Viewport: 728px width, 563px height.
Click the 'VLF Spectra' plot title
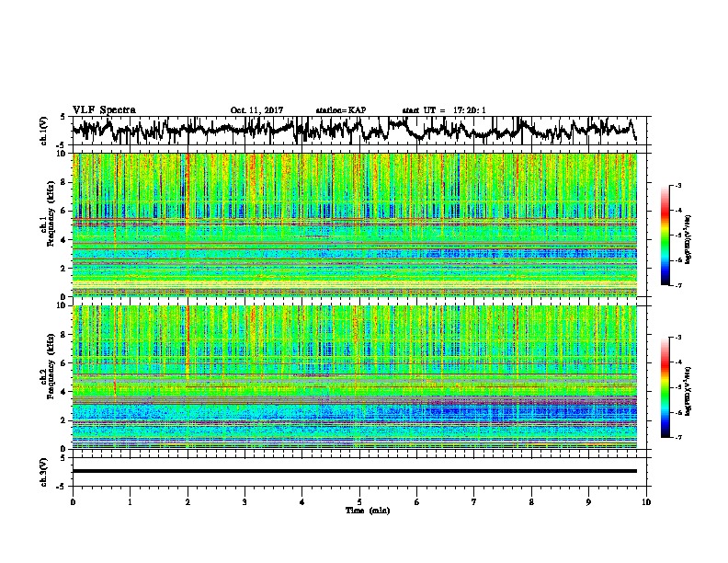coord(104,110)
